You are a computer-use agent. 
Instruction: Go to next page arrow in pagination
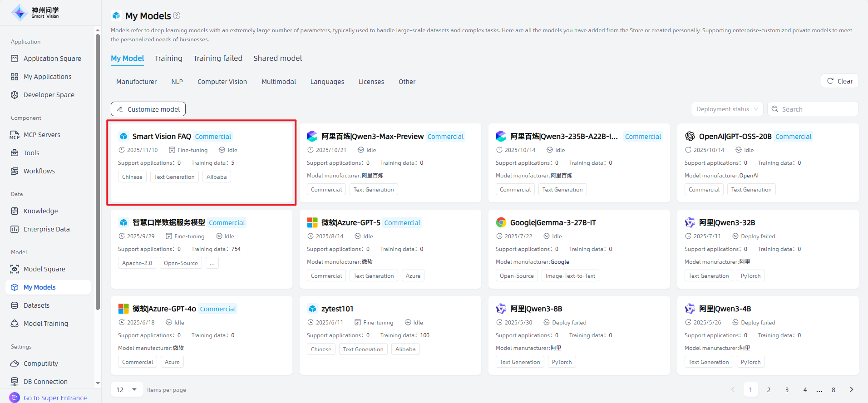tap(851, 389)
